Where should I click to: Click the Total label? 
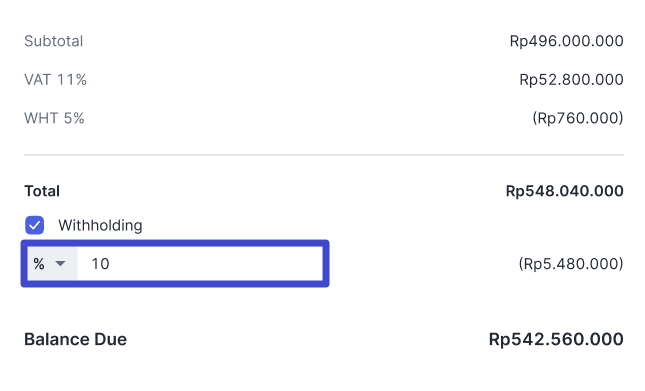(42, 191)
